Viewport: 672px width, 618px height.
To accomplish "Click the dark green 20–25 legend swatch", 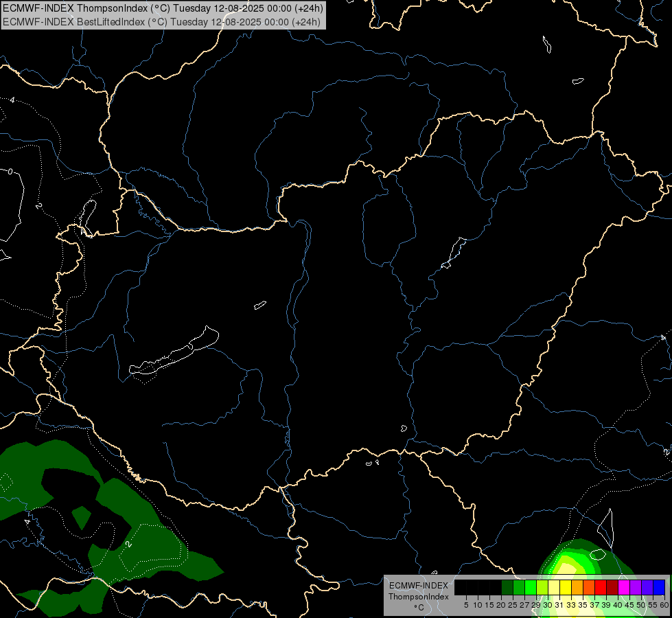I will [507, 587].
